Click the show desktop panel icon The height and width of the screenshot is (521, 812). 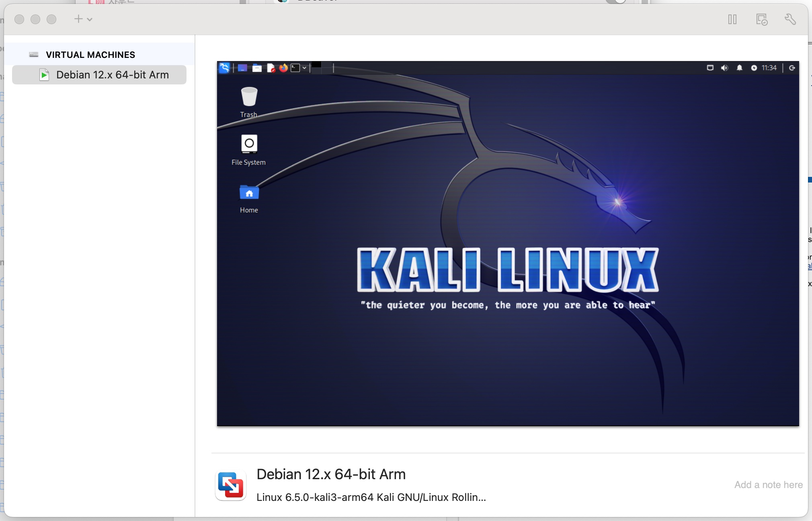click(x=242, y=68)
